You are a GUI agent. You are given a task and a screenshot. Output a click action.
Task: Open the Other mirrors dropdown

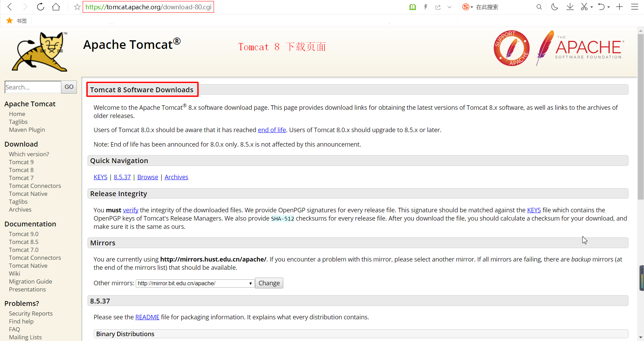coord(195,283)
